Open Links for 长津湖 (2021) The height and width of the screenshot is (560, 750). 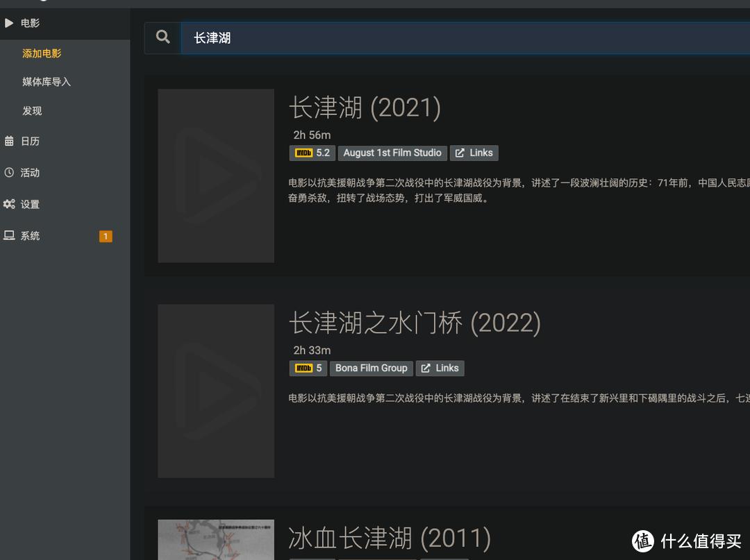(x=474, y=153)
